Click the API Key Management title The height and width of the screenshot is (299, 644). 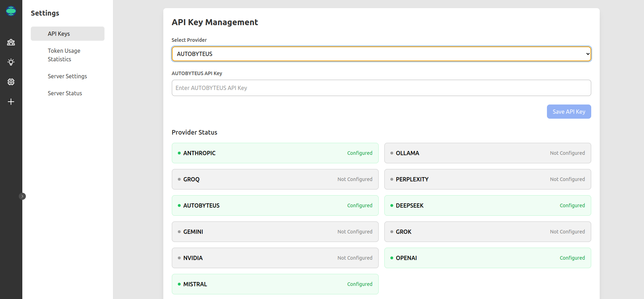point(215,22)
